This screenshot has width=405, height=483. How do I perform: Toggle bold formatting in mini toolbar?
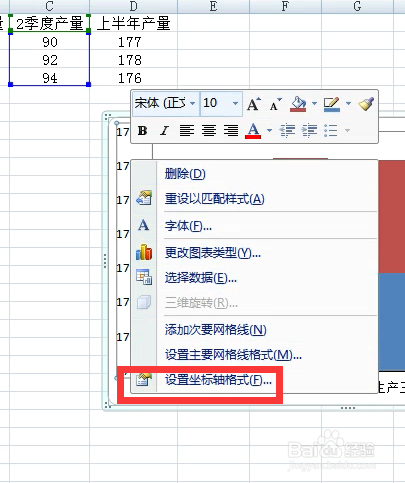[x=143, y=131]
